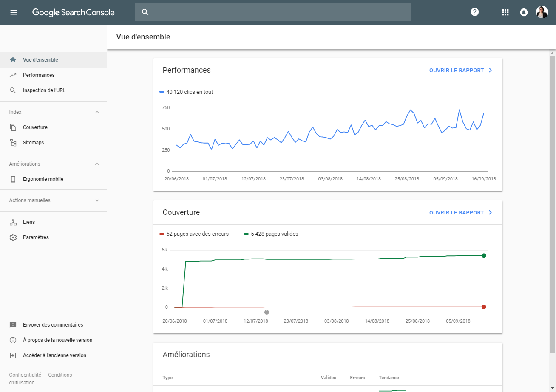Open the Google apps grid icon
Viewport: 556px width, 392px height.
click(x=505, y=12)
